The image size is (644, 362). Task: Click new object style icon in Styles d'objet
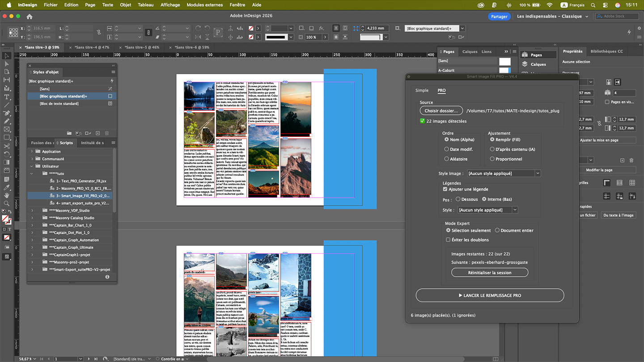(97, 133)
